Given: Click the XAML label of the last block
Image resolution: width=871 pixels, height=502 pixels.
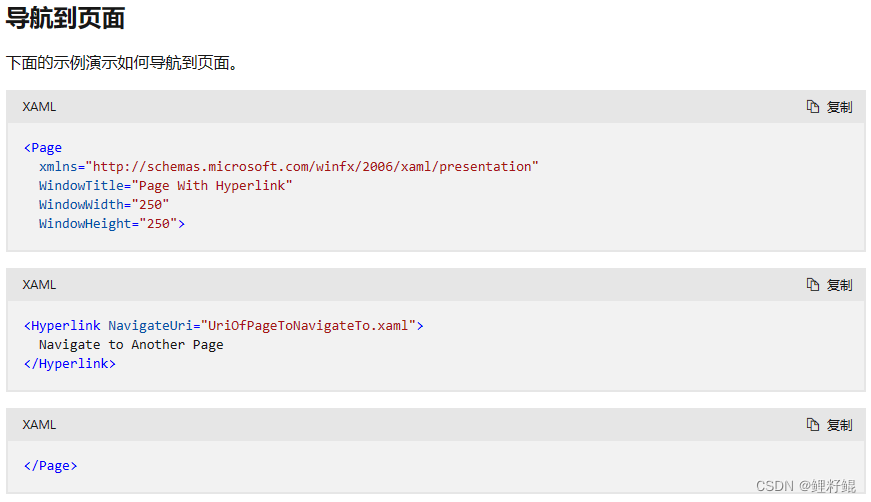Looking at the screenshot, I should pos(39,425).
